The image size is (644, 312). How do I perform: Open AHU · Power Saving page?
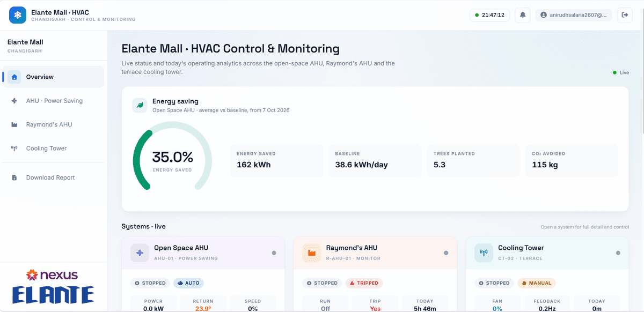pos(53,101)
